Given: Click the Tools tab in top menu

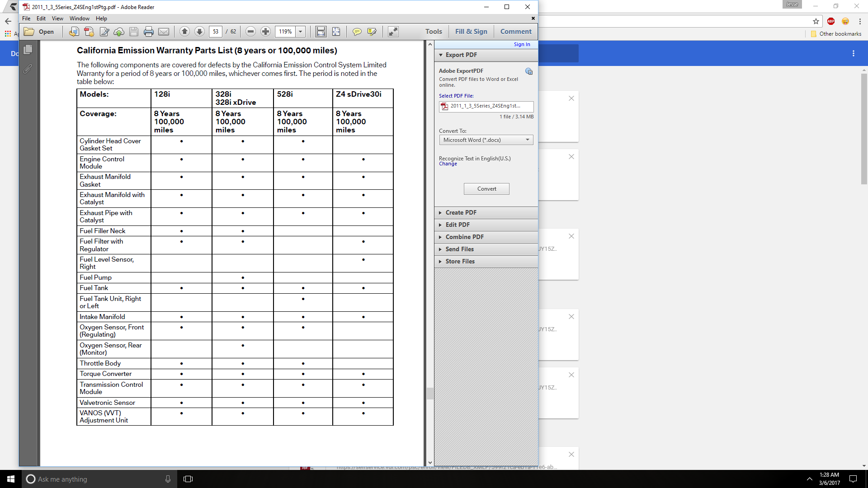Looking at the screenshot, I should pyautogui.click(x=433, y=32).
